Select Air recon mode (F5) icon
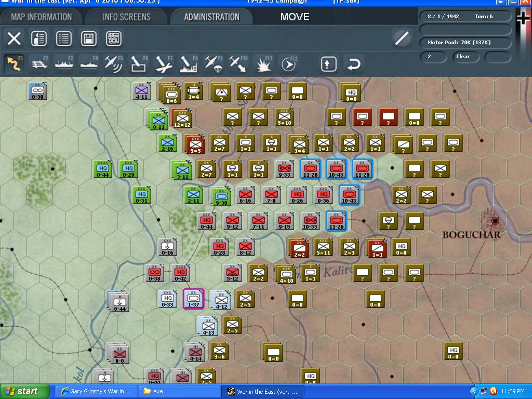The width and height of the screenshot is (532, 399). pyautogui.click(x=114, y=63)
